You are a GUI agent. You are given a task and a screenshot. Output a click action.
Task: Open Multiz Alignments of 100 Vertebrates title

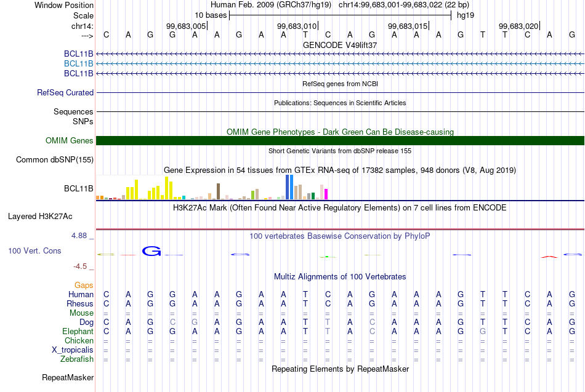click(x=340, y=277)
